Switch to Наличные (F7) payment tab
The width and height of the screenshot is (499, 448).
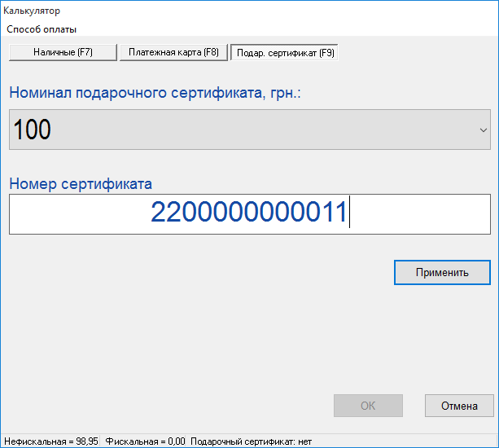point(63,53)
